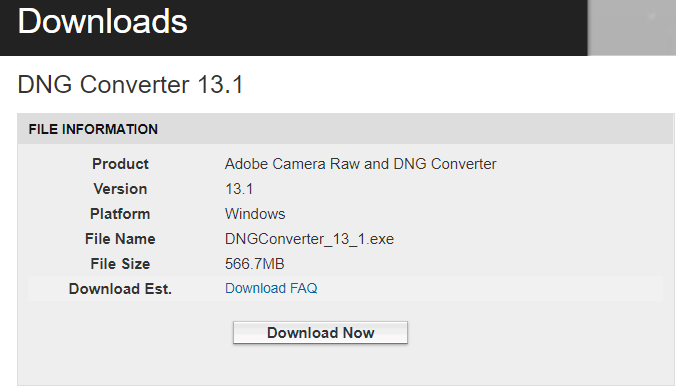
Task: Click the Downloads page title
Action: pos(103,22)
